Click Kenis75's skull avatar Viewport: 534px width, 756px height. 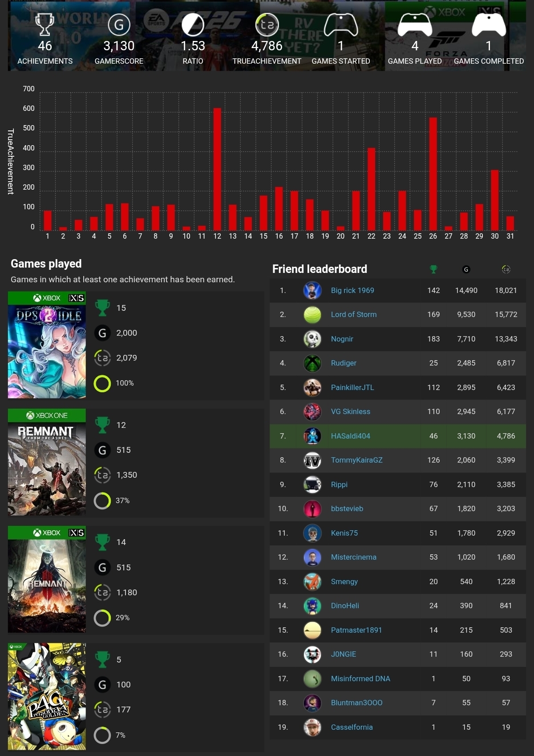click(x=312, y=533)
